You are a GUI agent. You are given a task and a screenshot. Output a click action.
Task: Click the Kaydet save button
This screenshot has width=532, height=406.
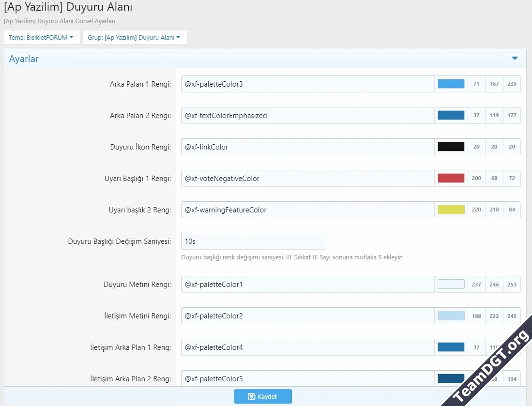tap(262, 396)
